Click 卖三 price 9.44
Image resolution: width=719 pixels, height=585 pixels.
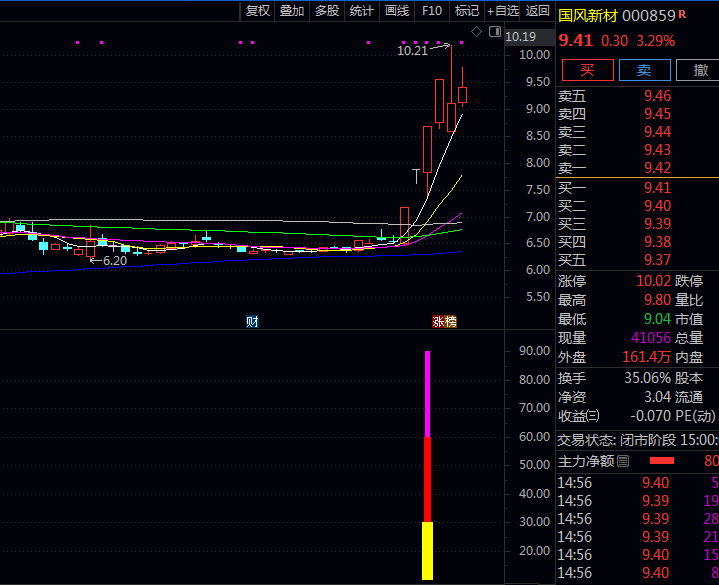(657, 132)
